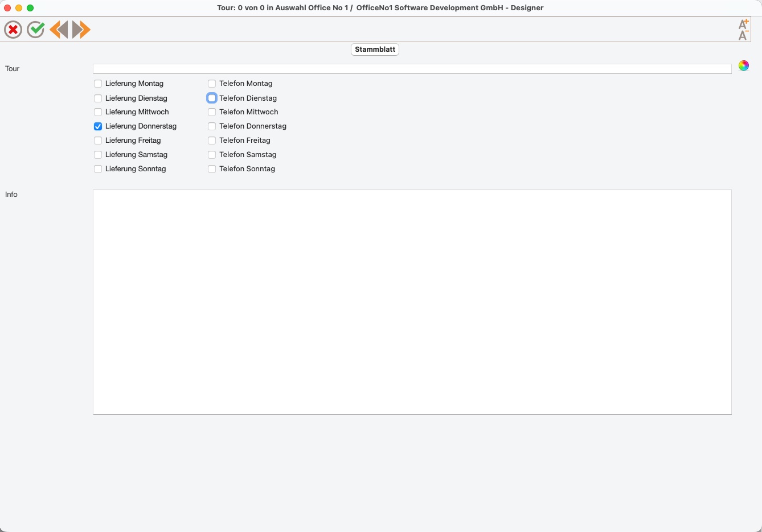
Task: Switch to the Stammblatt tab
Action: (x=375, y=50)
